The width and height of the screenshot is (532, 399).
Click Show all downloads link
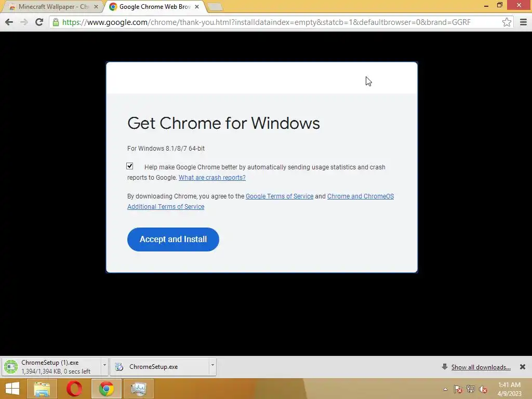(x=481, y=367)
